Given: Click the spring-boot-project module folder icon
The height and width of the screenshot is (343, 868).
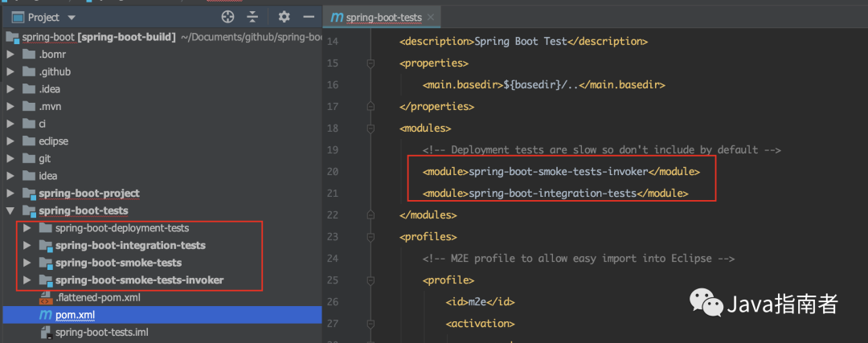Looking at the screenshot, I should pos(30,194).
